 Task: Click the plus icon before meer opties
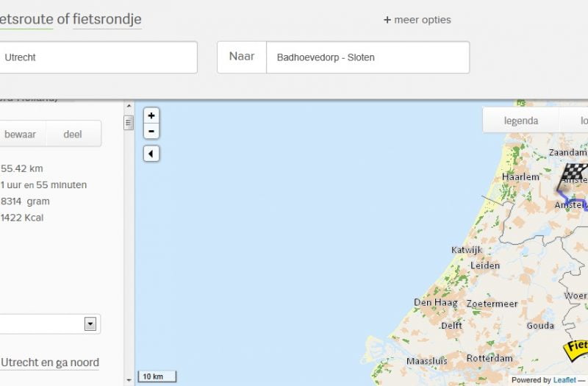tap(387, 20)
